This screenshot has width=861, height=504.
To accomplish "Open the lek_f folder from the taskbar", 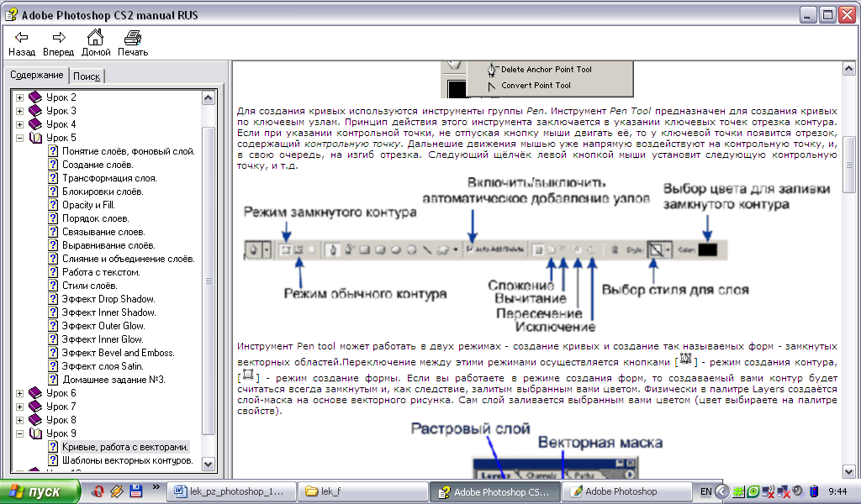I will pyautogui.click(x=362, y=491).
